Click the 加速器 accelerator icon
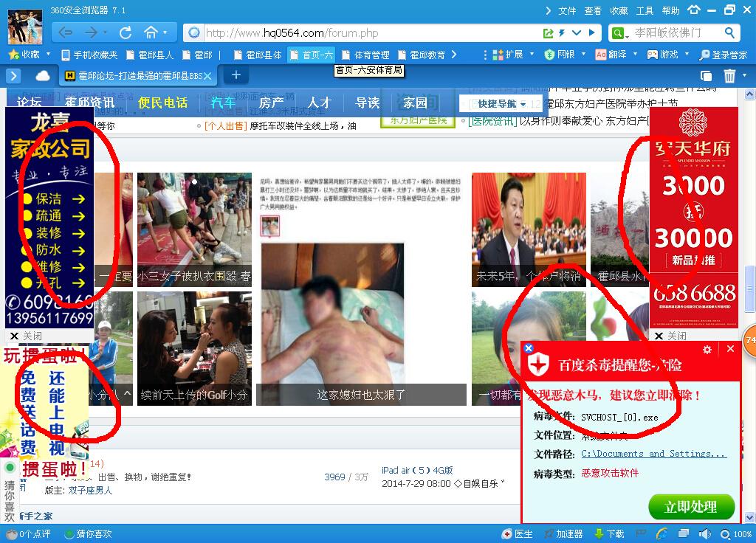The height and width of the screenshot is (543, 756). tap(563, 534)
